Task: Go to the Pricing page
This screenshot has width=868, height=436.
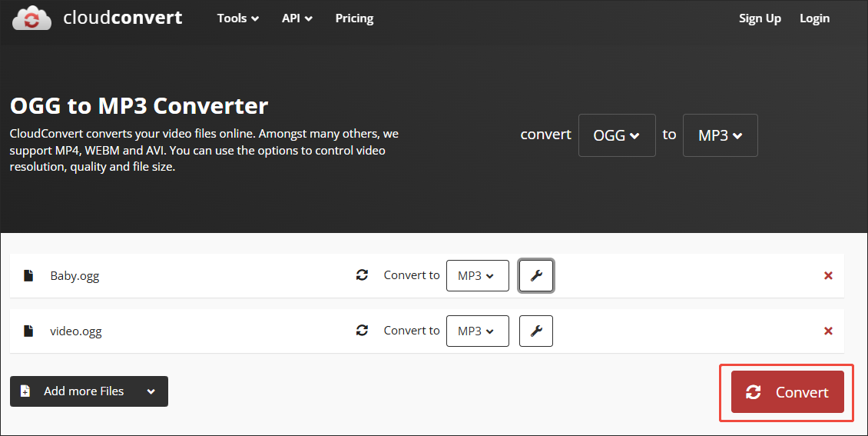Action: coord(354,18)
